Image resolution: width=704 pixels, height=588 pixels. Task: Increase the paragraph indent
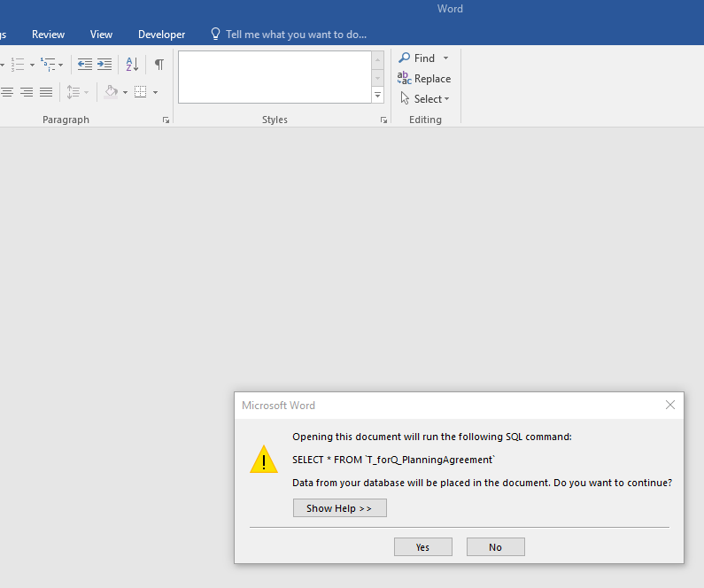(104, 64)
